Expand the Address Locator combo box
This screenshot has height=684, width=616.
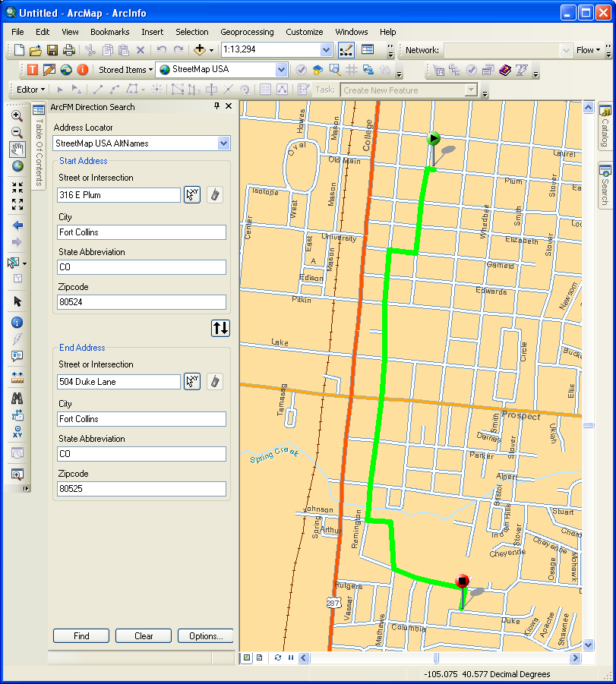click(x=223, y=143)
